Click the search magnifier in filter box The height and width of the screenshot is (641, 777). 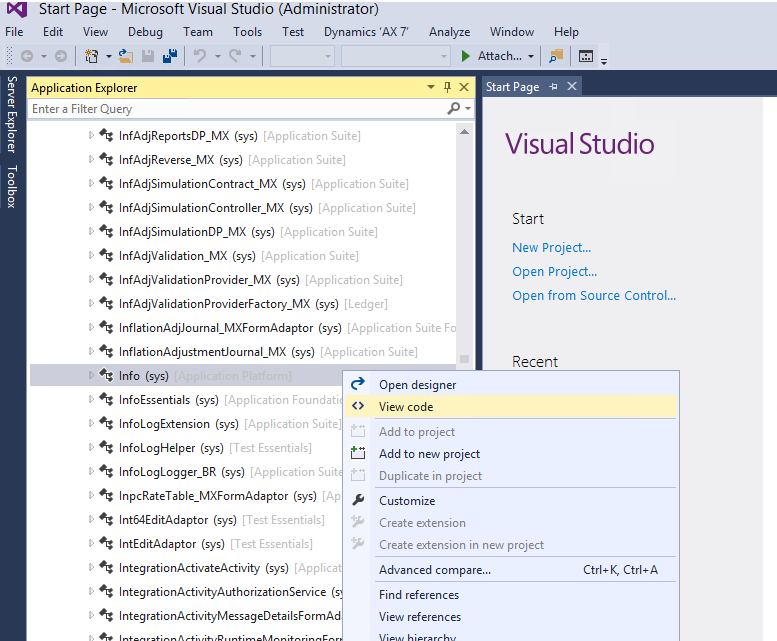(x=454, y=109)
